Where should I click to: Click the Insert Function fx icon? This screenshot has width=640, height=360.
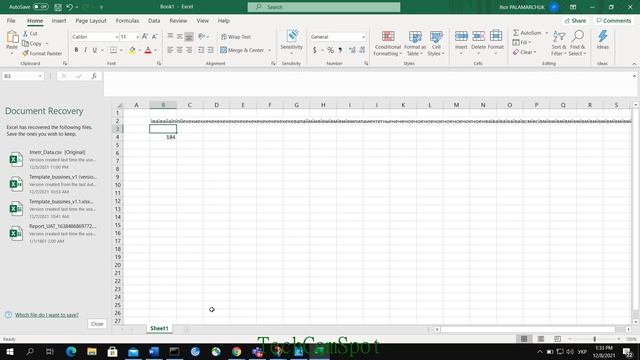(x=94, y=76)
